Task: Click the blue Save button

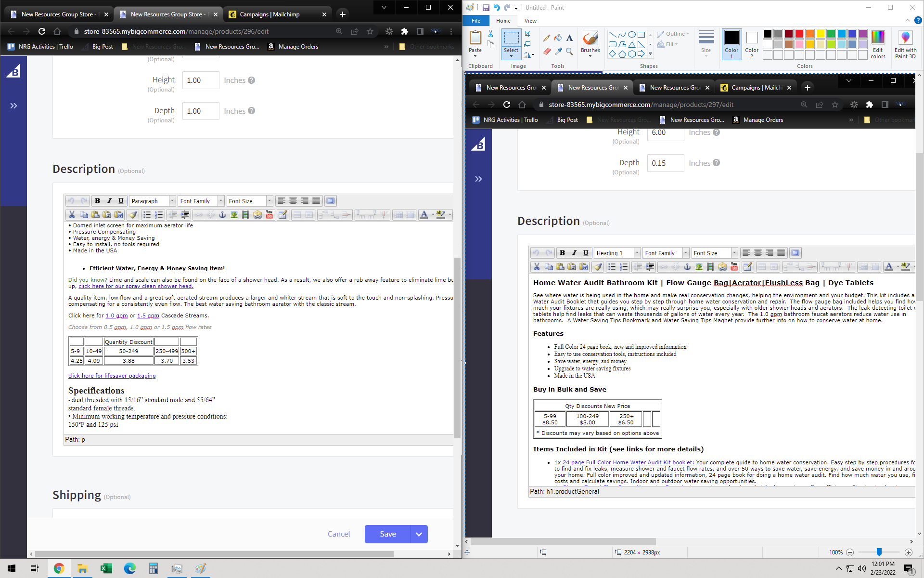Action: 387,534
